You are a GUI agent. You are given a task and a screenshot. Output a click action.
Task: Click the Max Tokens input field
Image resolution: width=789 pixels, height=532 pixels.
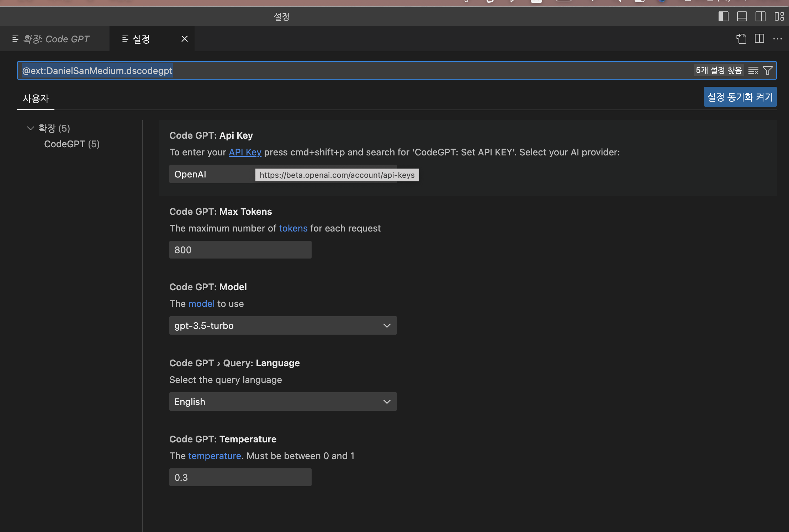(x=240, y=250)
